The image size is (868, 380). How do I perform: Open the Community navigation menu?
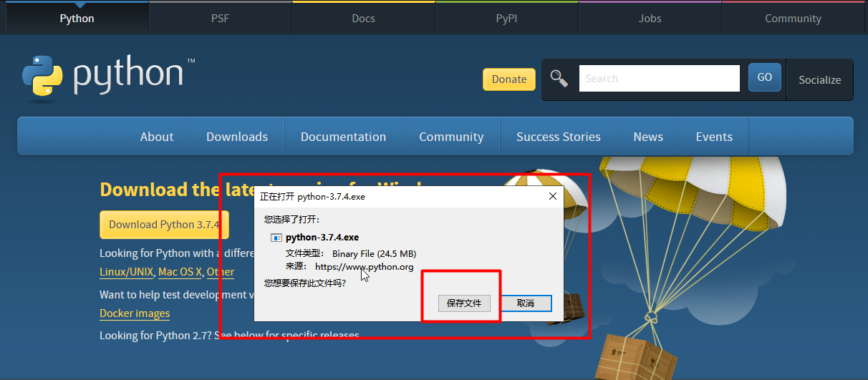click(451, 137)
